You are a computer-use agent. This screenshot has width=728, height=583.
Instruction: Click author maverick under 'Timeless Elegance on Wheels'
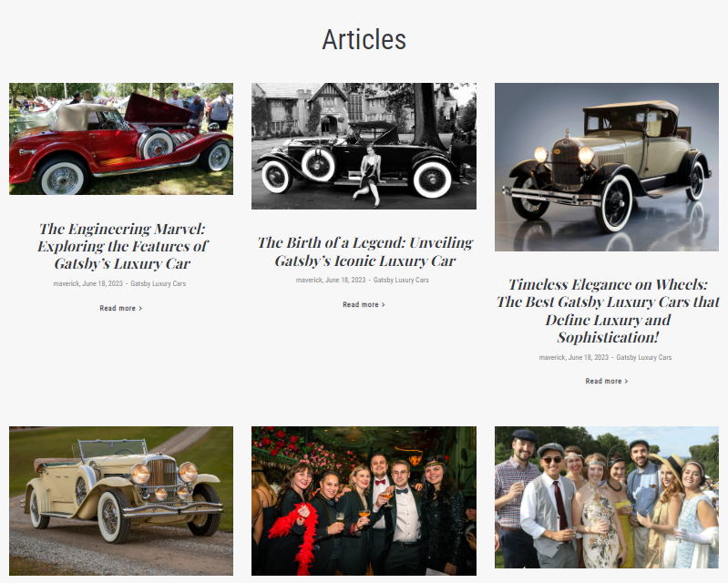(551, 358)
